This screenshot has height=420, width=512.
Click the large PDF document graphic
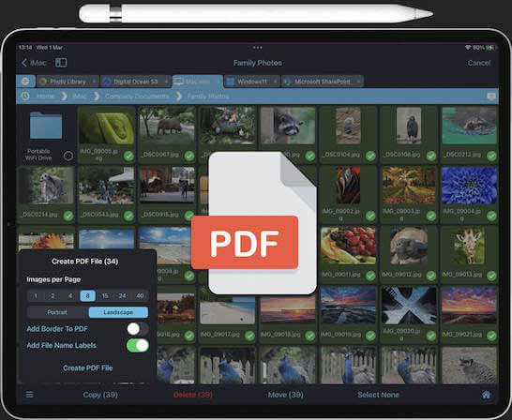tap(254, 223)
